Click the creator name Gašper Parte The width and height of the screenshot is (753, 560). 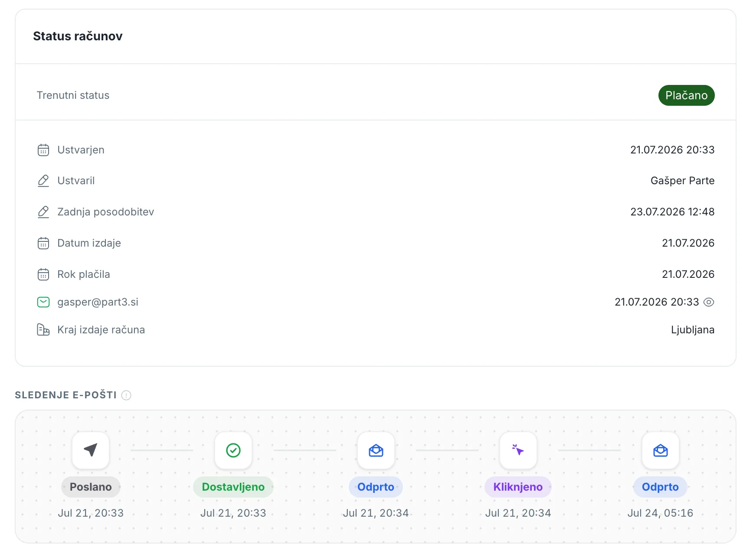pyautogui.click(x=683, y=181)
